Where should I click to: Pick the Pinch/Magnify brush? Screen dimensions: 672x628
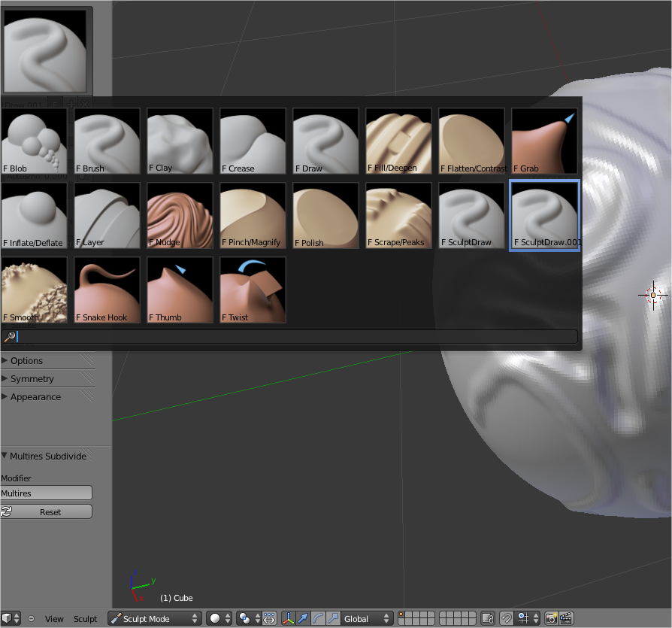tap(253, 216)
